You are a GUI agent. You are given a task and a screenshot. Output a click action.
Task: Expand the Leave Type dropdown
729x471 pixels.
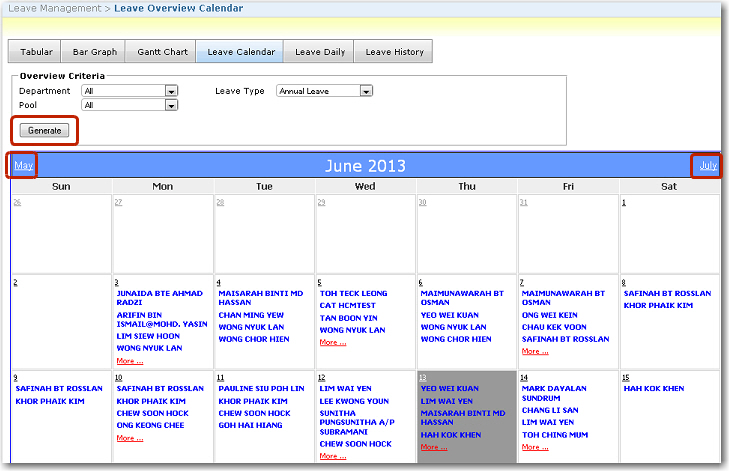[x=366, y=91]
